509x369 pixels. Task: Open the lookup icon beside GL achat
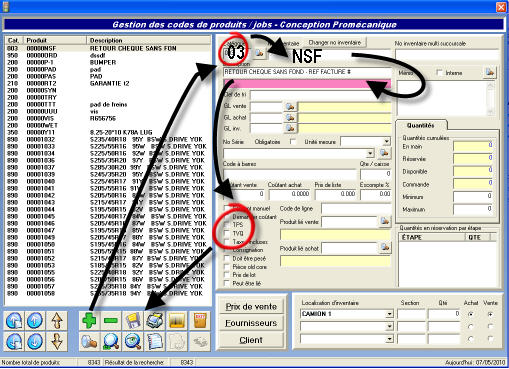click(290, 117)
